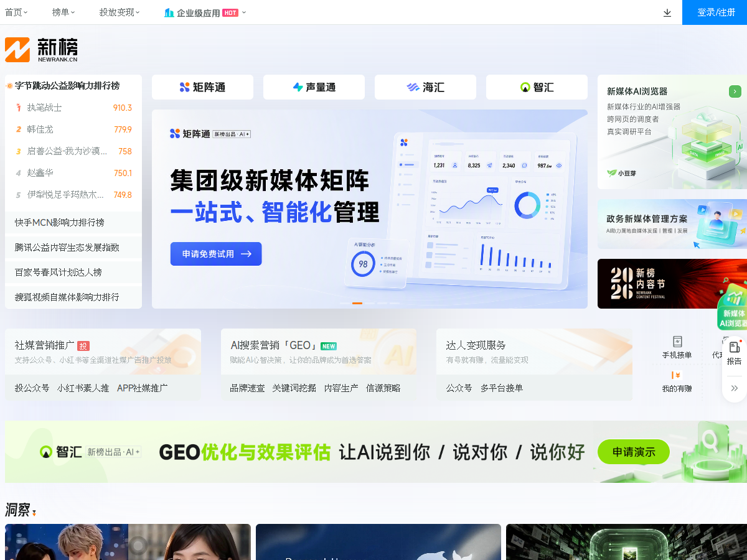Click 申请免费试用 button

pos(216,254)
